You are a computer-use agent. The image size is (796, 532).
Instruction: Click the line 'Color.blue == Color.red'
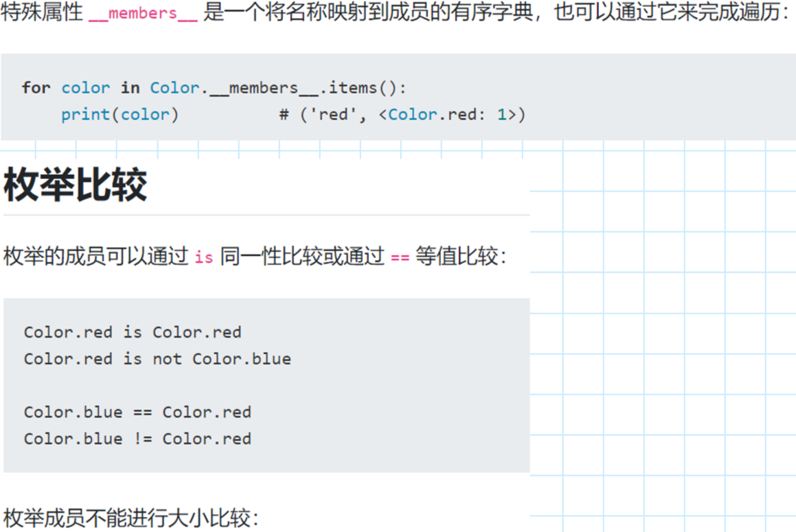click(x=137, y=412)
